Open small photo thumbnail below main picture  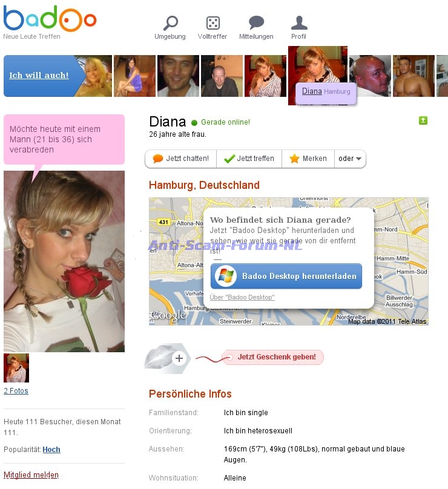(x=16, y=368)
